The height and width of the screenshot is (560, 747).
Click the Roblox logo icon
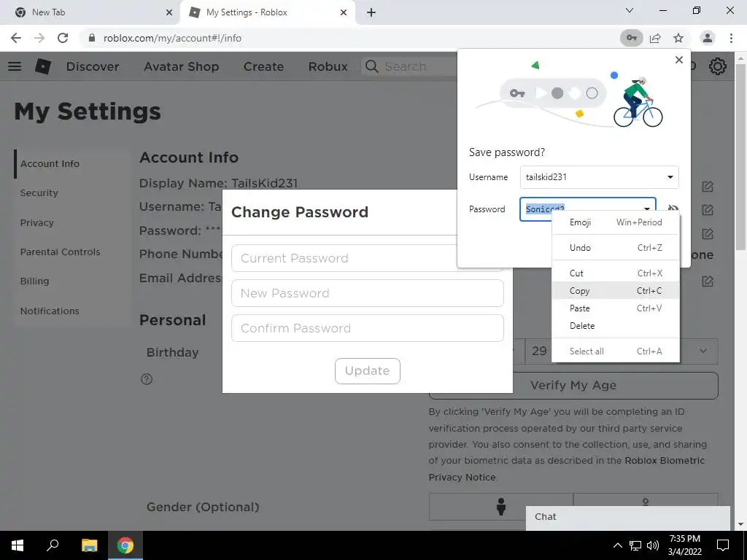click(x=43, y=66)
